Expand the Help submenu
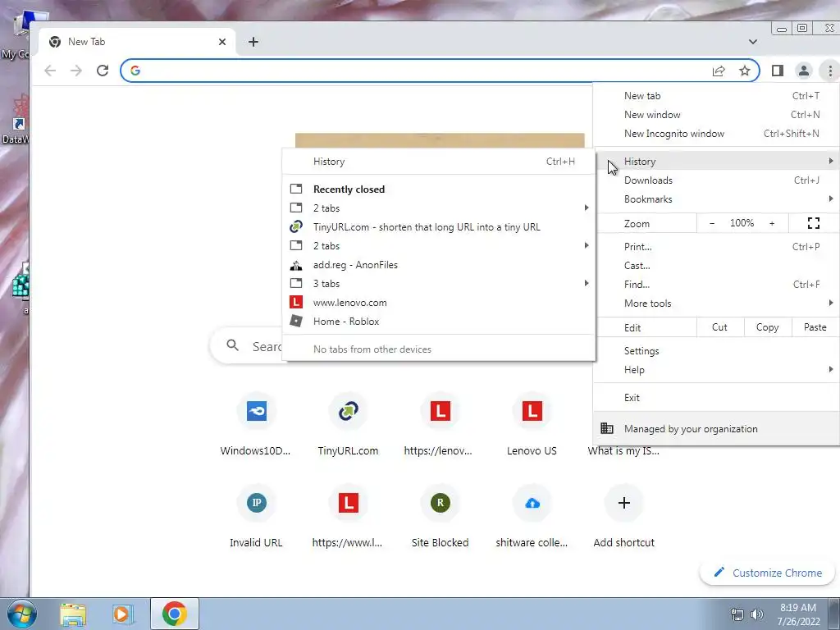This screenshot has width=840, height=630. [x=716, y=370]
